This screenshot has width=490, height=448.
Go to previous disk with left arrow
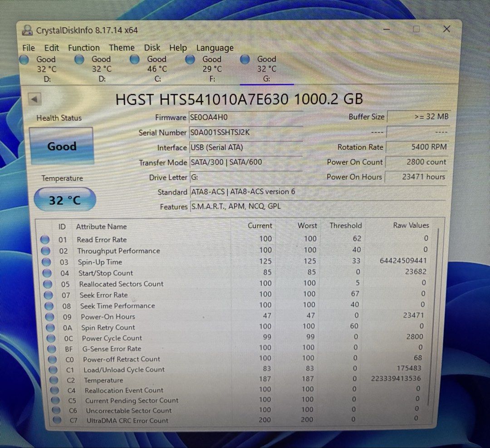pos(34,99)
